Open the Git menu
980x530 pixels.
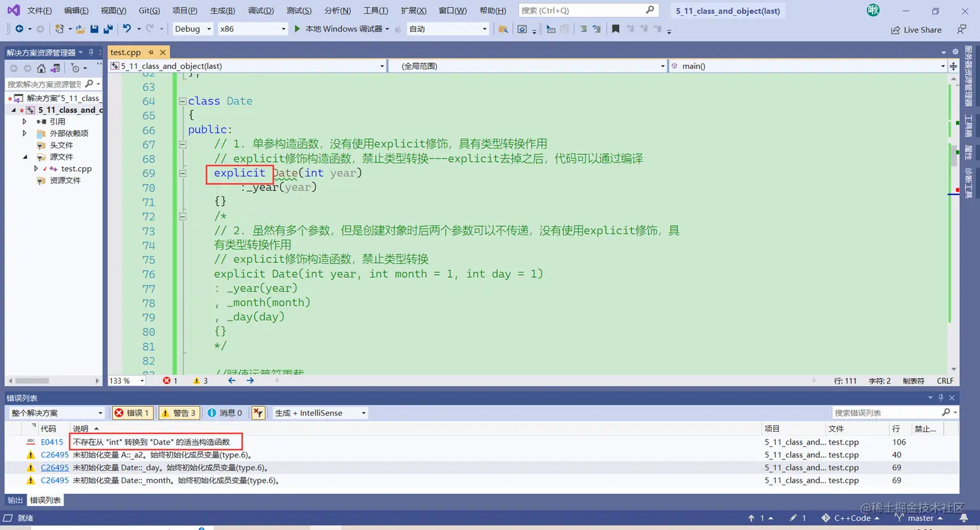coord(149,10)
